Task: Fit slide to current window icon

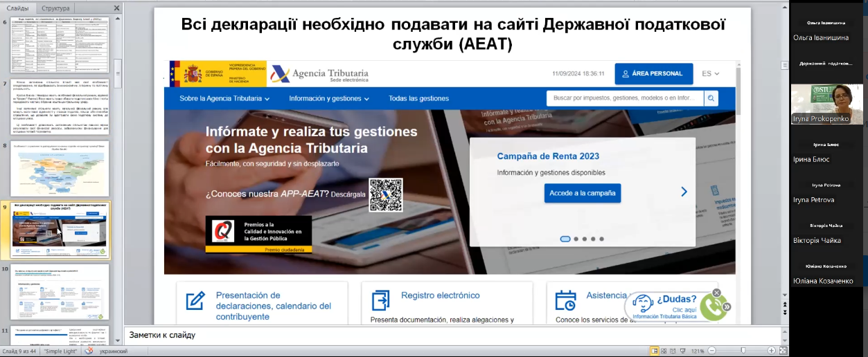Action: coord(783,351)
